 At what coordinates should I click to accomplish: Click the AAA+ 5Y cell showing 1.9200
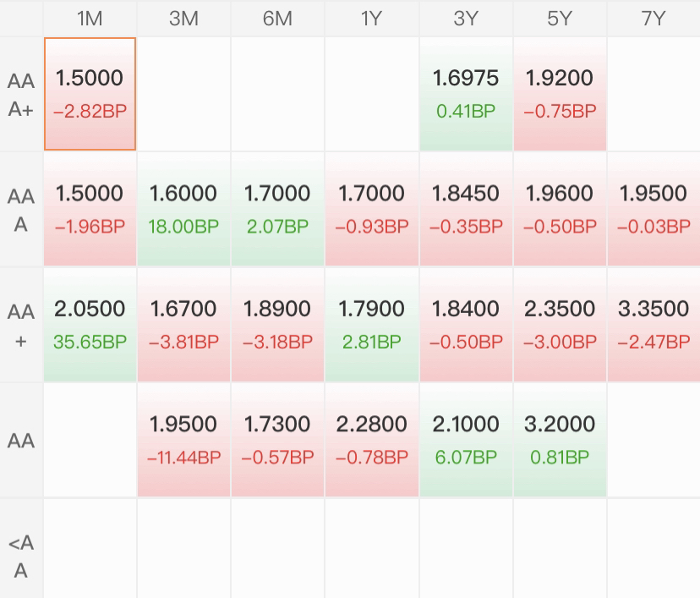pyautogui.click(x=560, y=94)
